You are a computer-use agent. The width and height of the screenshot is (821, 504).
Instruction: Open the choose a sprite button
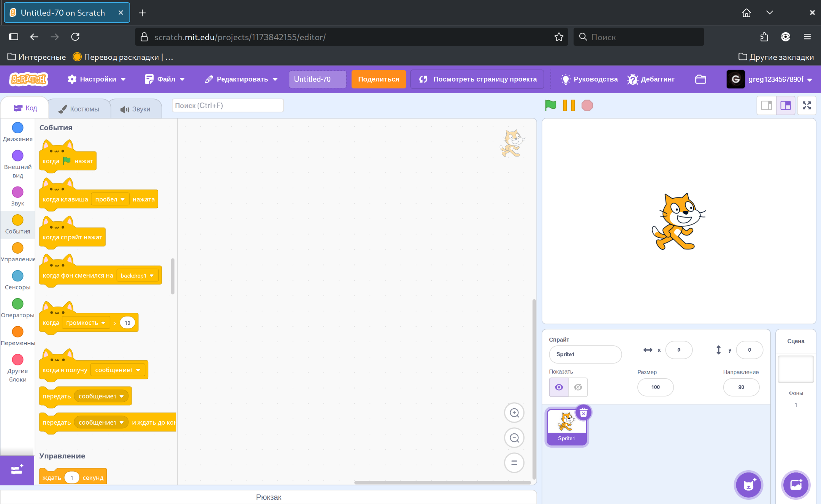748,485
